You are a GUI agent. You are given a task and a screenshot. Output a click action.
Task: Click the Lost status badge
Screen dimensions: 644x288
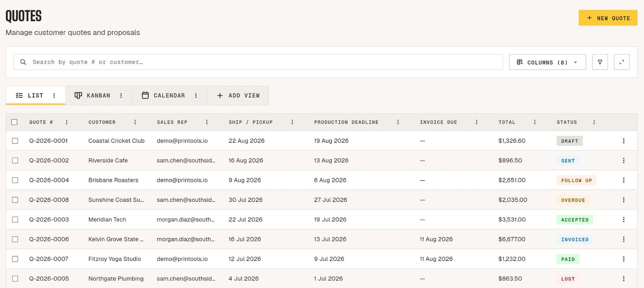(568, 279)
